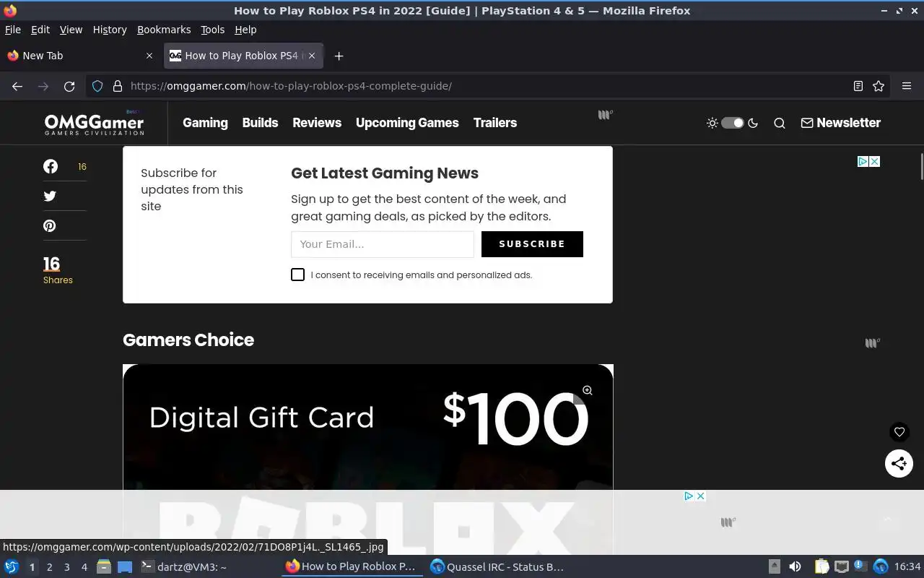Click the page vertical scrollbar
Viewport: 924px width, 578px height.
tap(921, 168)
